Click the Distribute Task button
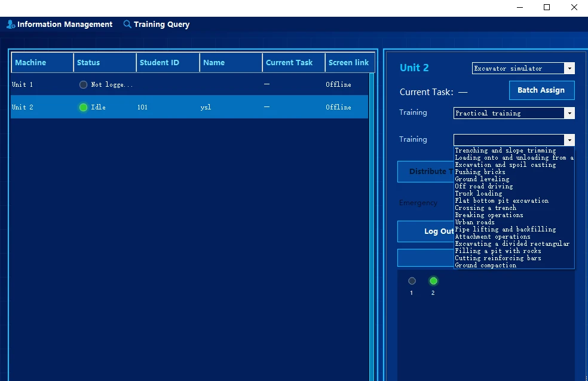This screenshot has width=588, height=381. pyautogui.click(x=425, y=172)
